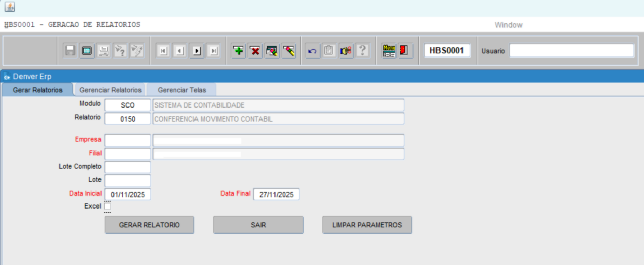Click the red exit door icon

pyautogui.click(x=404, y=51)
